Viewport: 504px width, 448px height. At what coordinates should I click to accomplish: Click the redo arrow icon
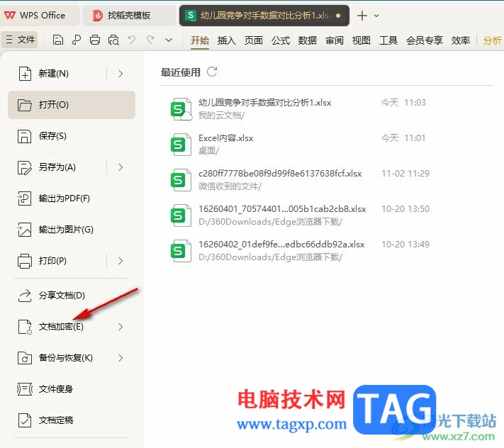point(150,40)
